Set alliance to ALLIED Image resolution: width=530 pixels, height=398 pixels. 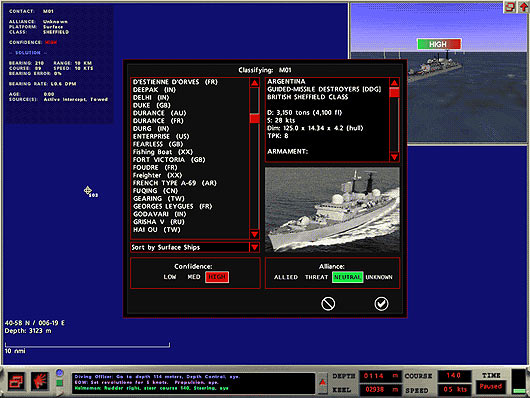point(286,277)
